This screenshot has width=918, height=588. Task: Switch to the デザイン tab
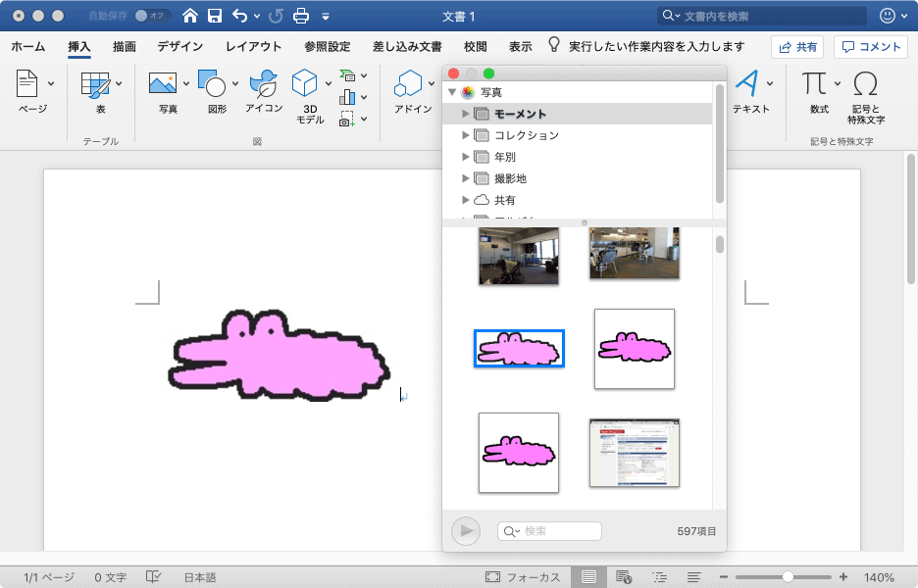click(x=180, y=46)
